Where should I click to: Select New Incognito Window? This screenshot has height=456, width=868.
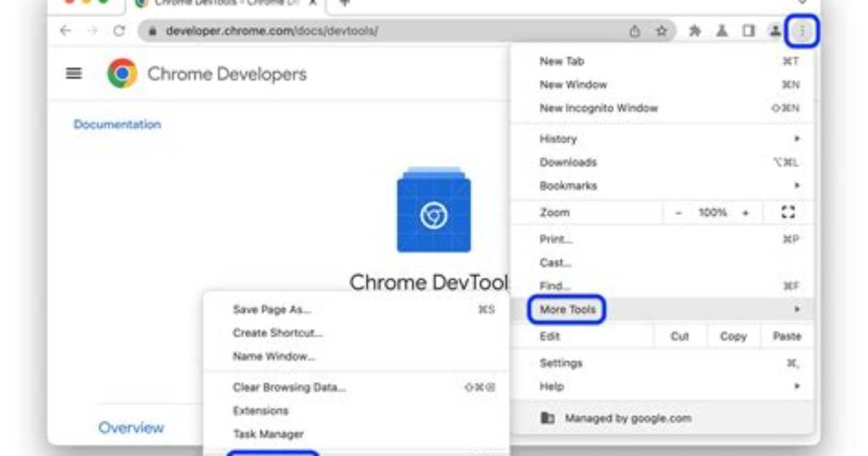(661, 107)
